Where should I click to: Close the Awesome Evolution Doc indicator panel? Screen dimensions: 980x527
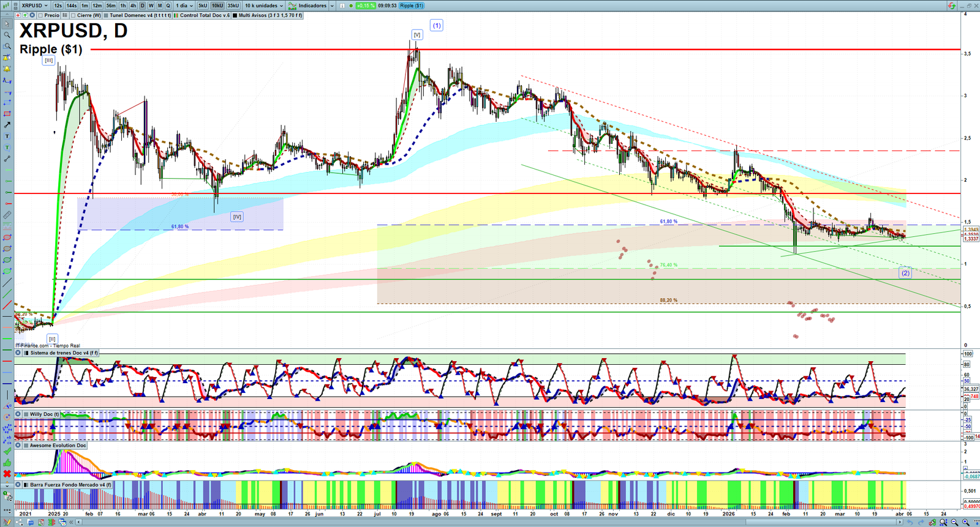tap(18, 446)
